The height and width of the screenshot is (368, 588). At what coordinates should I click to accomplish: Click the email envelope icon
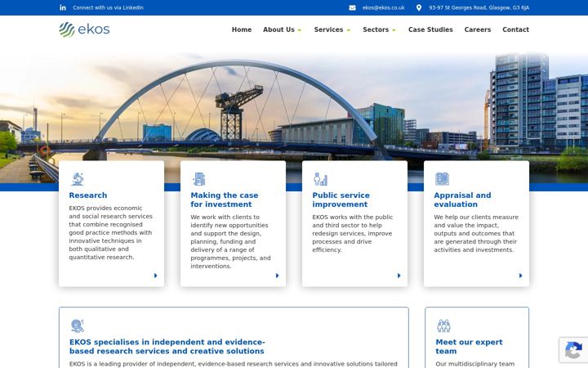pyautogui.click(x=352, y=7)
